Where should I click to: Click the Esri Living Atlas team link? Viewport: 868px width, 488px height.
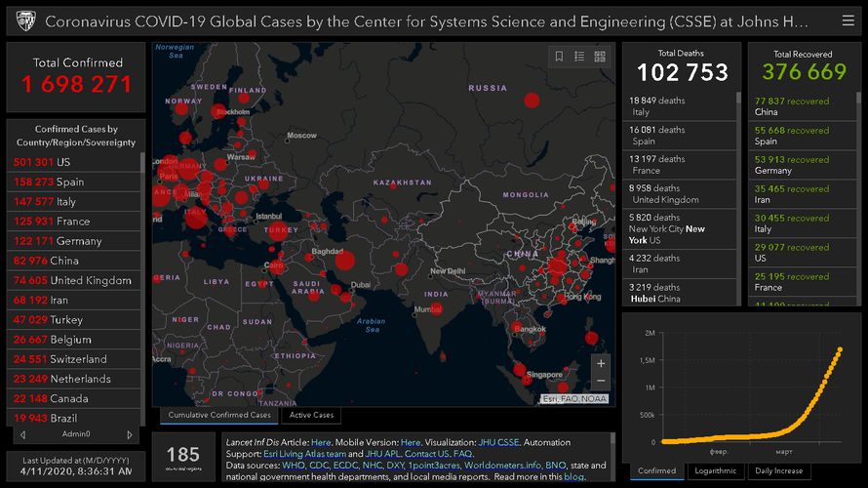(x=306, y=454)
